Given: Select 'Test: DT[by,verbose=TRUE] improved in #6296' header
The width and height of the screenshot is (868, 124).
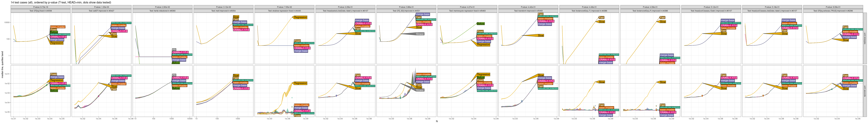Looking at the screenshot, I should 833,11.
